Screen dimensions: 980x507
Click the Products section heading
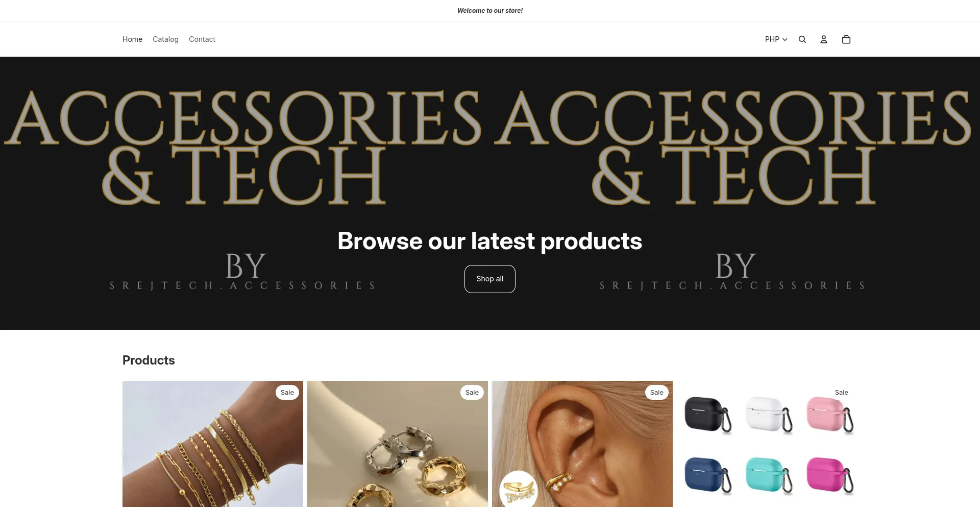149,360
